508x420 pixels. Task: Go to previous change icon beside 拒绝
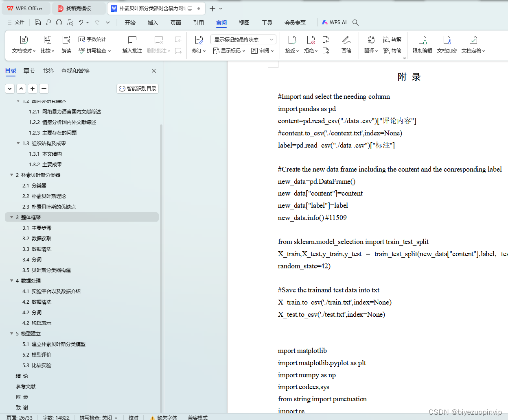point(326,39)
